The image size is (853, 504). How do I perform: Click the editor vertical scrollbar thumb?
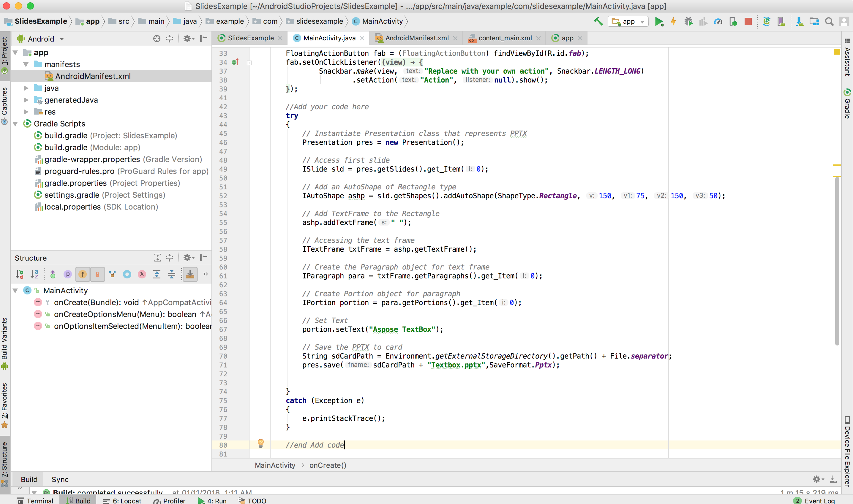(837, 261)
